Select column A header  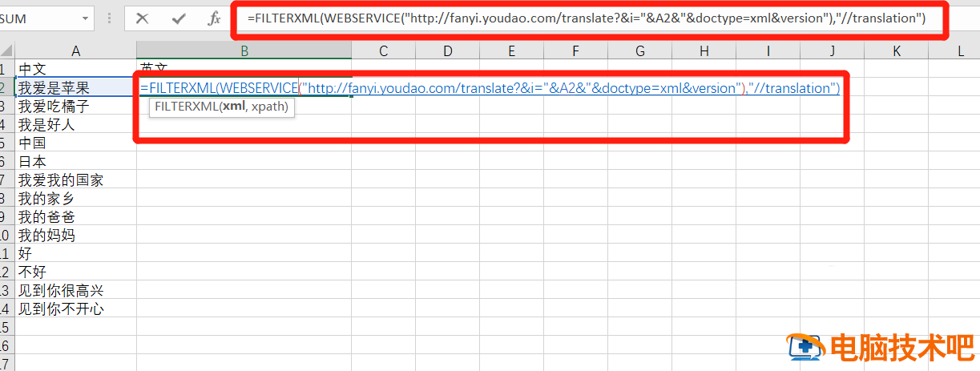pyautogui.click(x=76, y=51)
